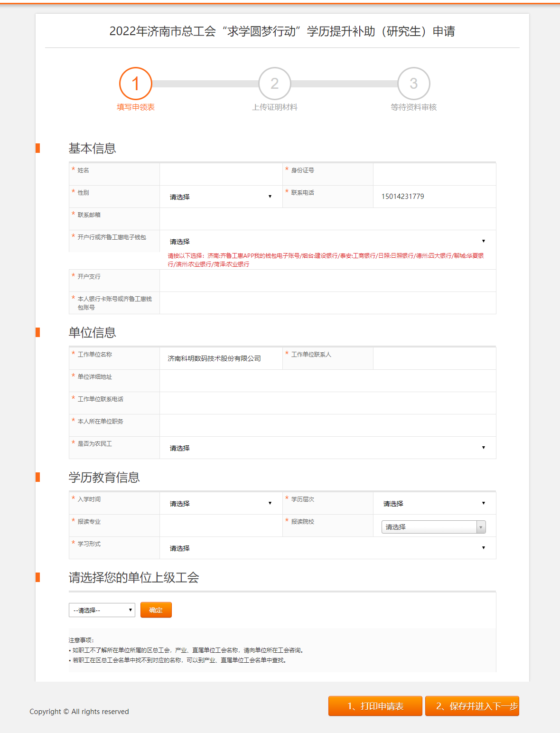Click 保存并进入下一步 button
This screenshot has width=560, height=733.
pos(472,706)
